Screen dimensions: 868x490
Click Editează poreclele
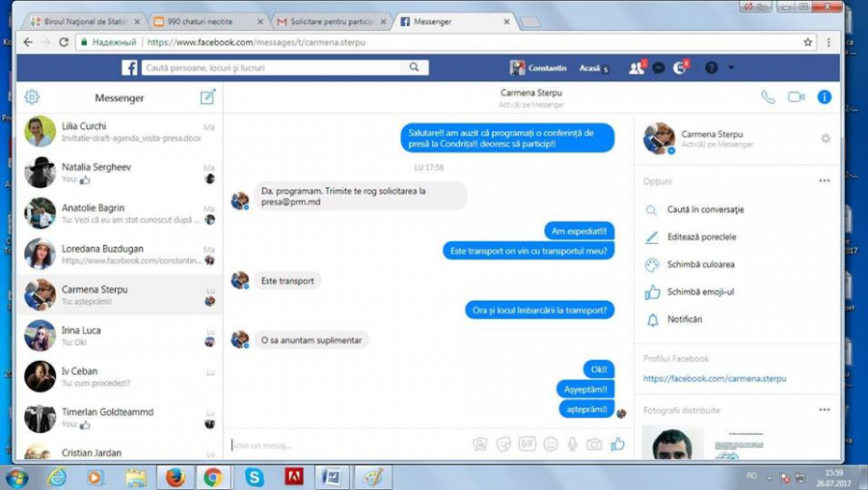(701, 237)
